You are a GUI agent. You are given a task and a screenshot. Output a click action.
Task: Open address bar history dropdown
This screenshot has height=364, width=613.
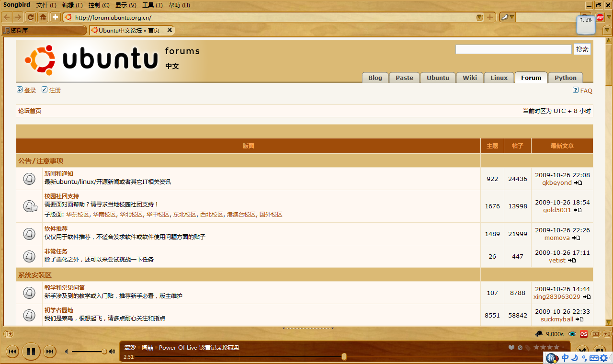(x=479, y=17)
